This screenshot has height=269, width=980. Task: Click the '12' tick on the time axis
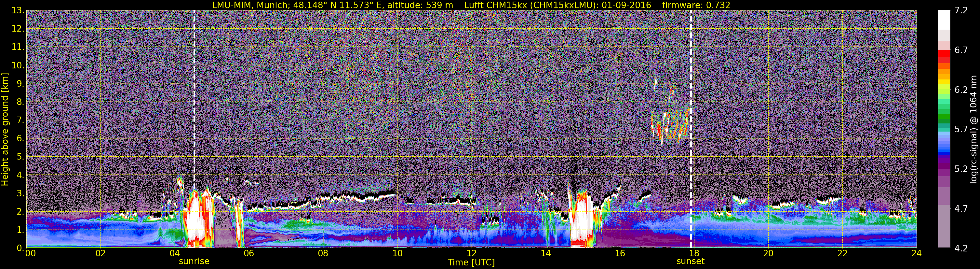coord(471,253)
